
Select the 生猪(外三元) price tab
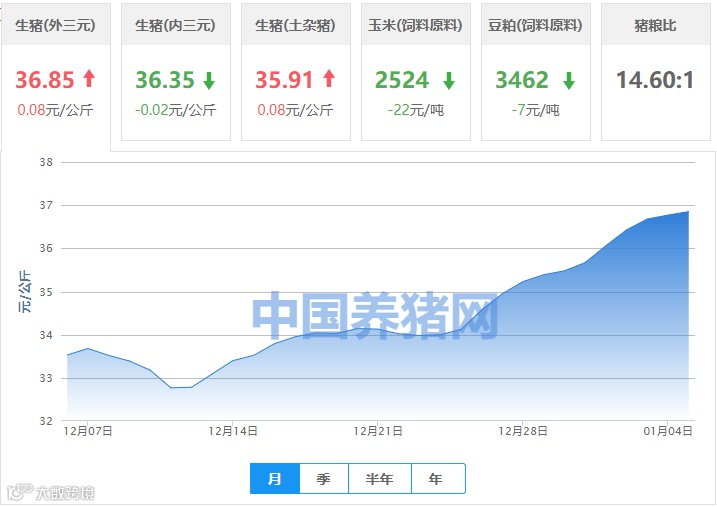click(x=55, y=77)
